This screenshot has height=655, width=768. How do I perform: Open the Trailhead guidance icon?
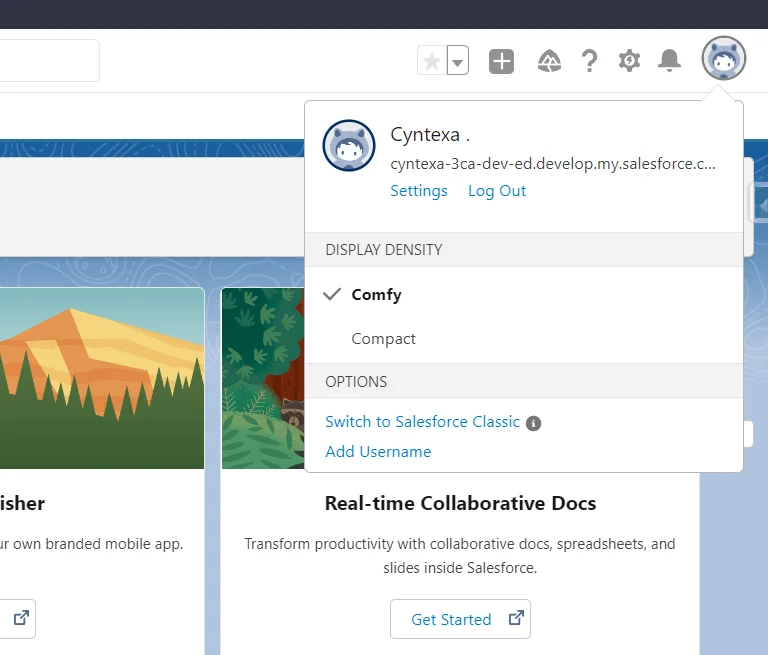pyautogui.click(x=549, y=61)
